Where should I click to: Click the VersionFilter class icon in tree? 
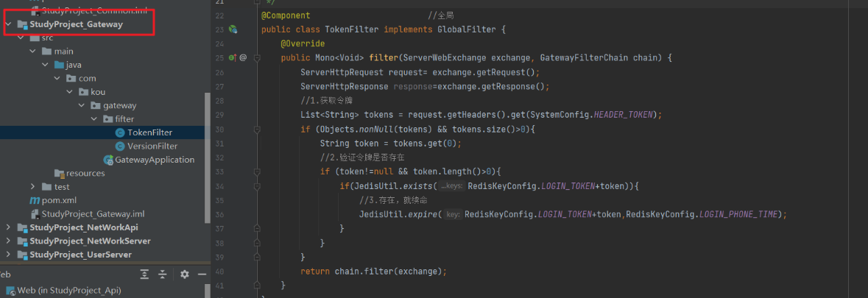[x=119, y=146]
